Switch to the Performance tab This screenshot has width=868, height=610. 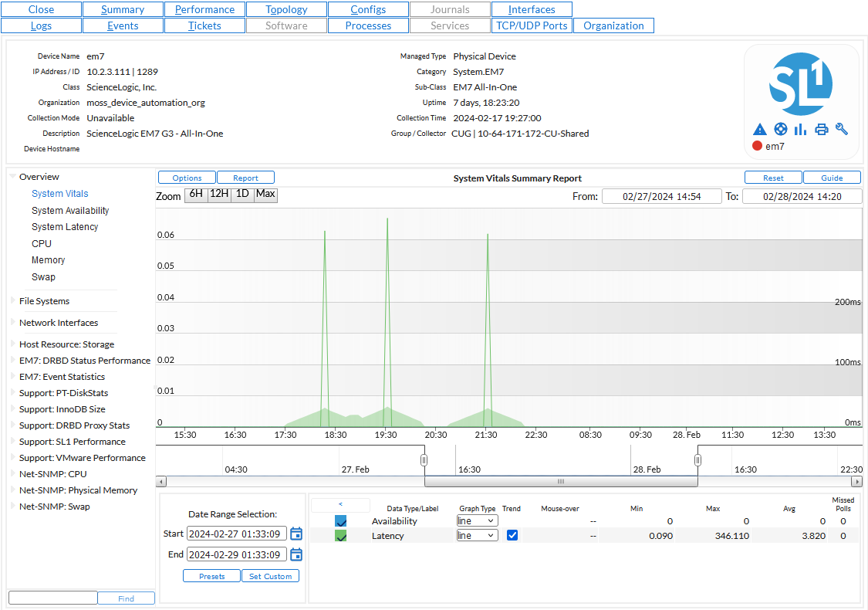click(204, 9)
